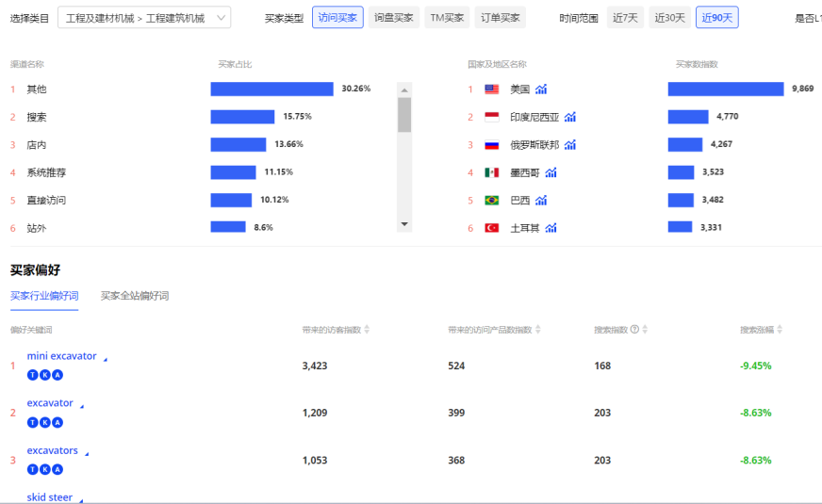Click the channel list scroll up arrow
Screen dimensions: 822x504
(x=404, y=90)
